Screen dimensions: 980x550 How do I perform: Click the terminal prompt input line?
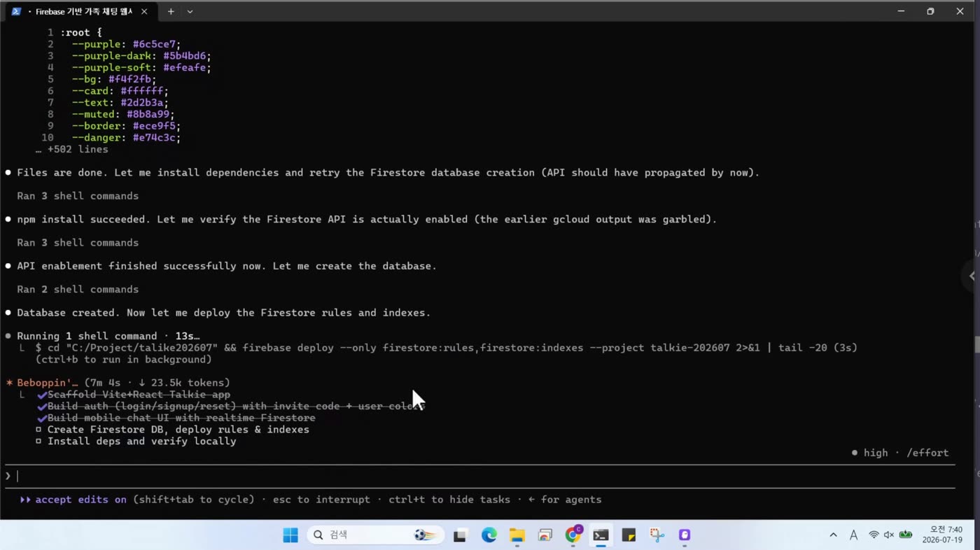[x=479, y=476]
